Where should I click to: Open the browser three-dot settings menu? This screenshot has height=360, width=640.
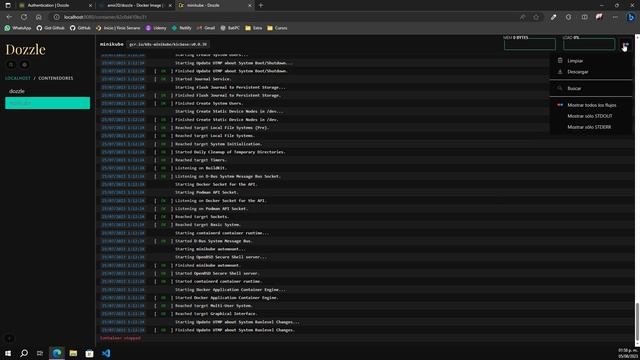tap(615, 17)
